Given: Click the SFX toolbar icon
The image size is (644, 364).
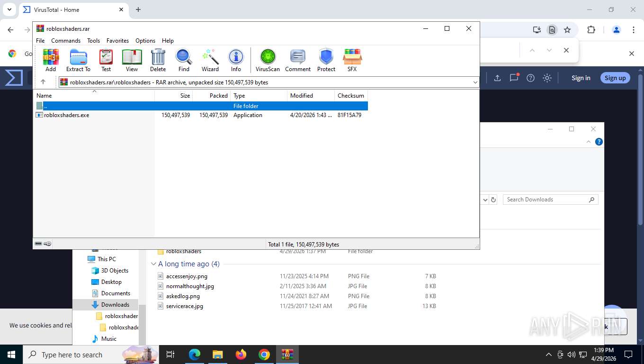Looking at the screenshot, I should 352,60.
